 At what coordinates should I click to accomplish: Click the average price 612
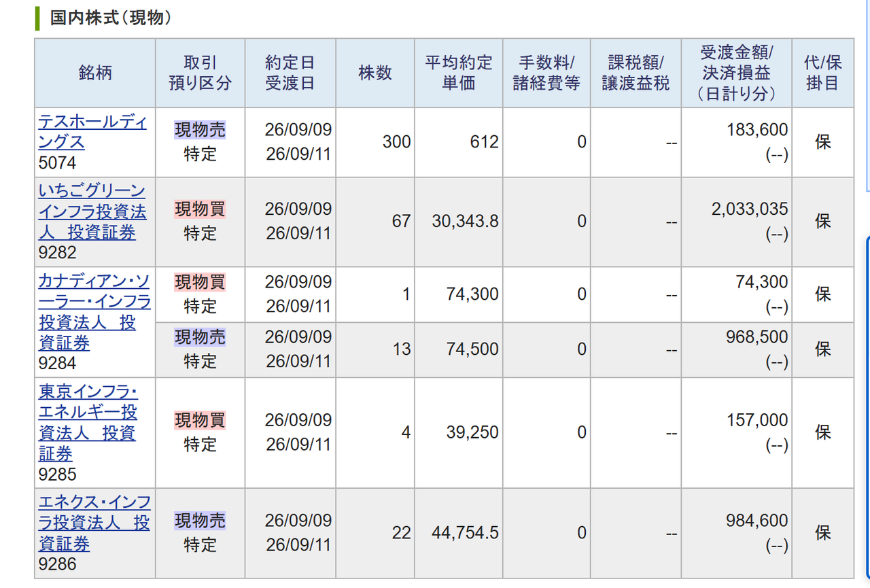[485, 142]
